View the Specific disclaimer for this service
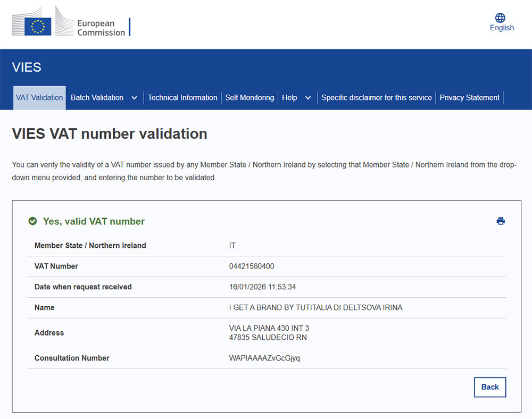The image size is (532, 419). coord(377,97)
